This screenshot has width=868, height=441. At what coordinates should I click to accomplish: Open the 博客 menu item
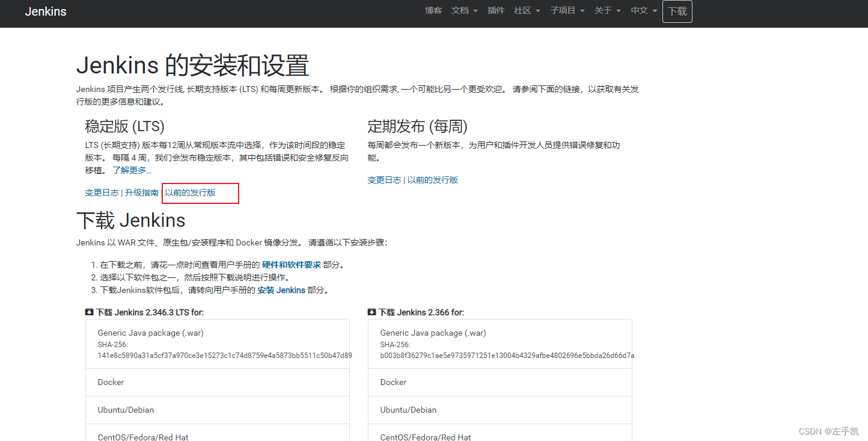click(433, 10)
